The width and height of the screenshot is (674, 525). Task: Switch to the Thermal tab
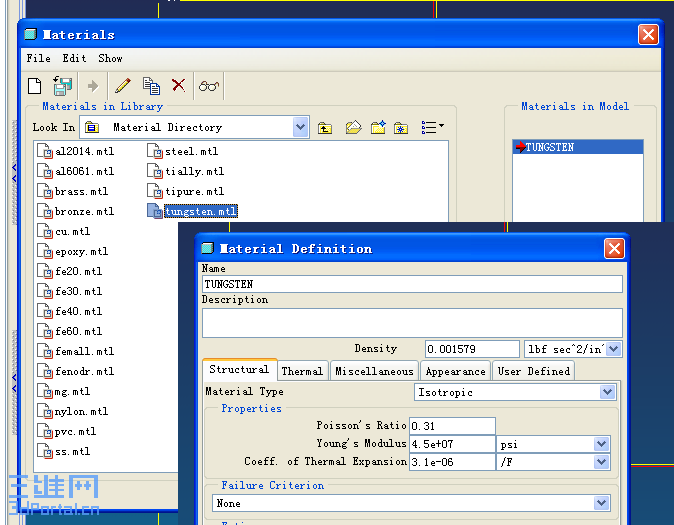click(x=302, y=371)
